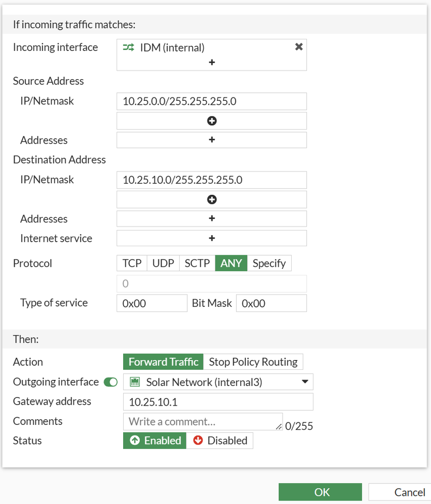
Task: Toggle the Outgoing interface switch
Action: click(111, 382)
